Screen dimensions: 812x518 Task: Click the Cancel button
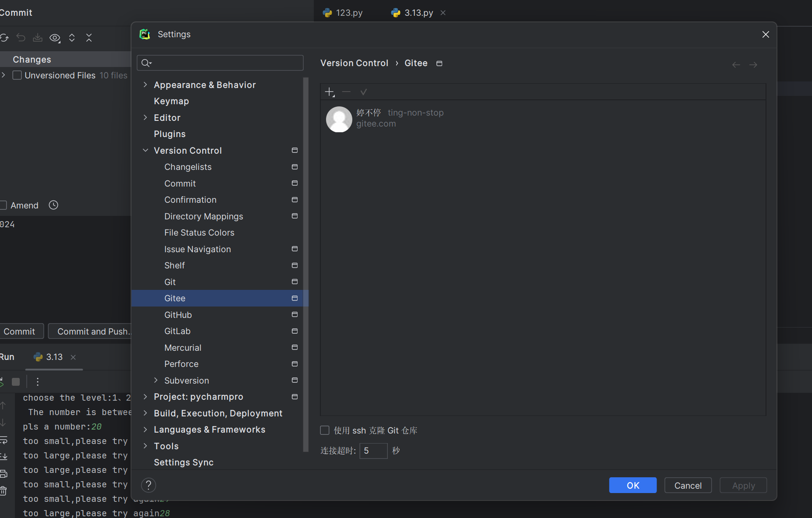(x=688, y=485)
